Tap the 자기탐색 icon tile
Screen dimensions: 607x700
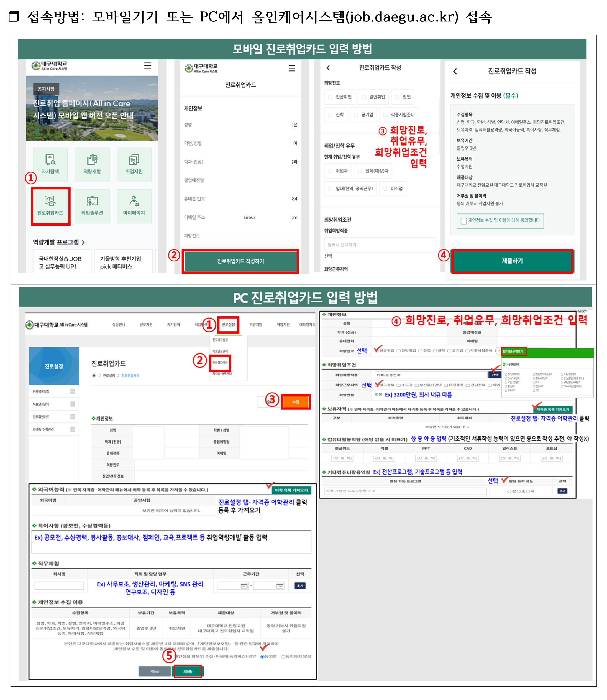pos(50,164)
